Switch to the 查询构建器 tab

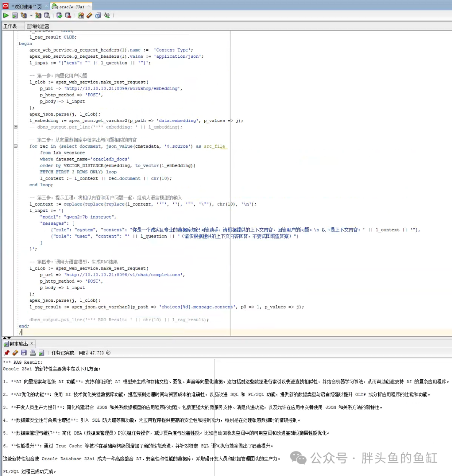(38, 26)
